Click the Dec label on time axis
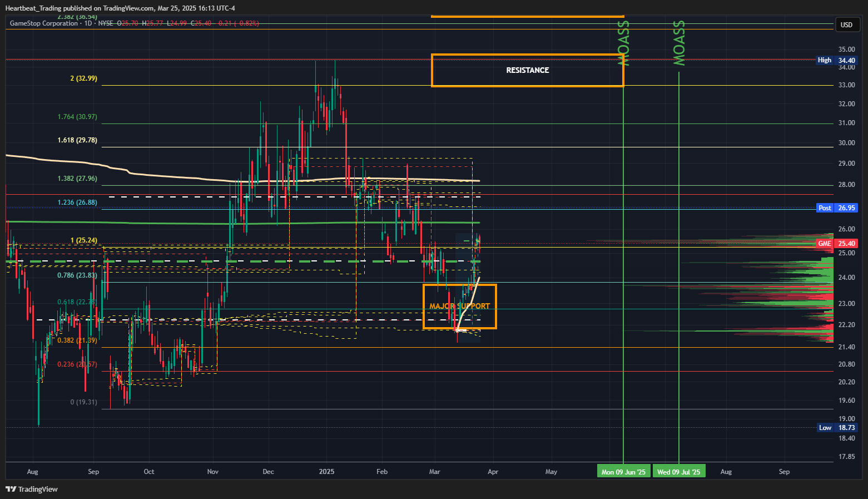This screenshot has height=499, width=868. [x=268, y=472]
